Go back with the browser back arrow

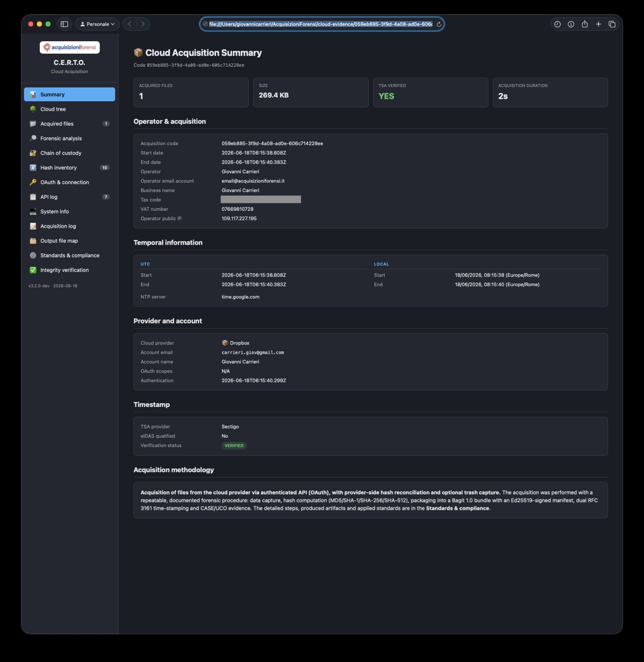[x=130, y=24]
